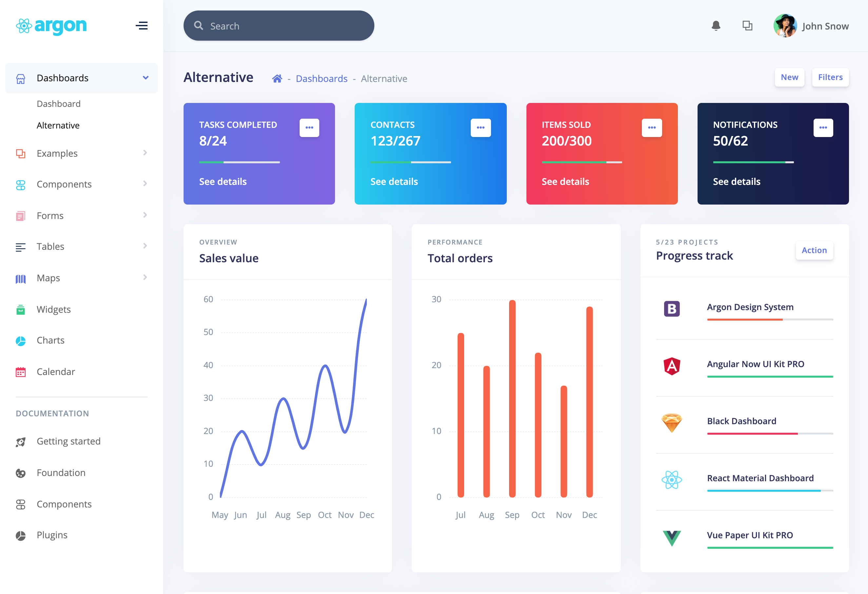Click the argon logo
The width and height of the screenshot is (868, 594).
point(51,26)
